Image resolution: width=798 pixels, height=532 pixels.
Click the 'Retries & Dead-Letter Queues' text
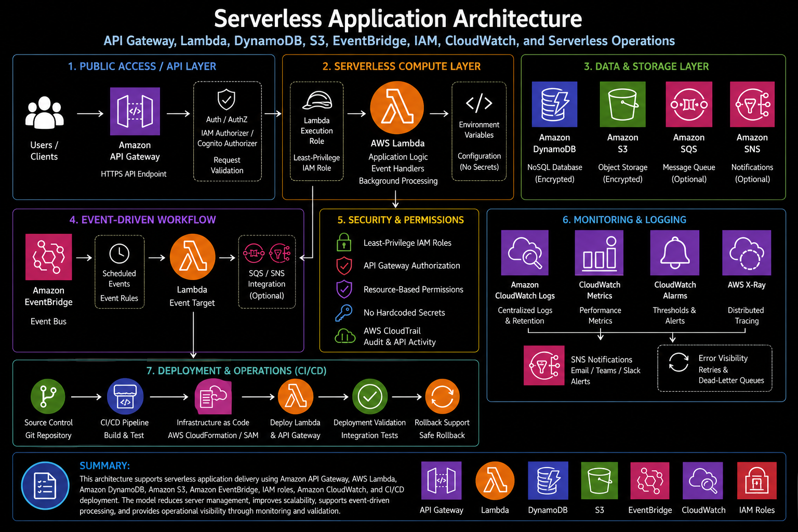tap(731, 375)
